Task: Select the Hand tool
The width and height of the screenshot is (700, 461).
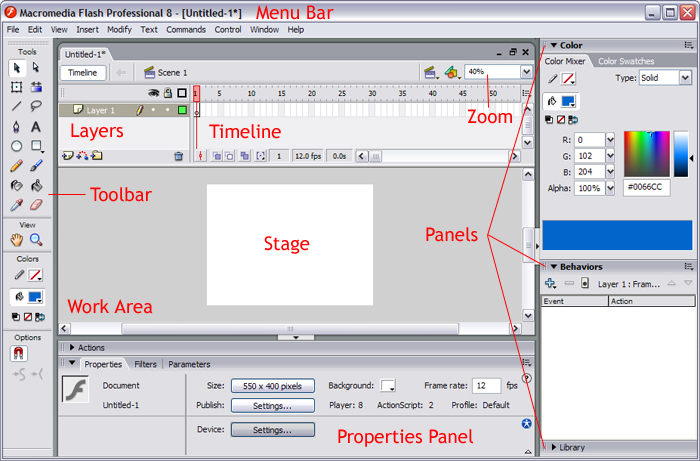Action: [17, 240]
